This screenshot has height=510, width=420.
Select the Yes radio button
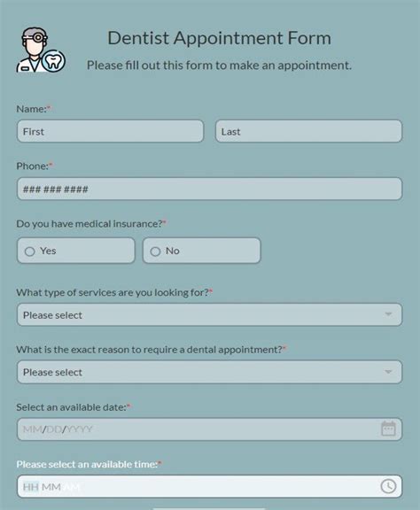pyautogui.click(x=29, y=251)
